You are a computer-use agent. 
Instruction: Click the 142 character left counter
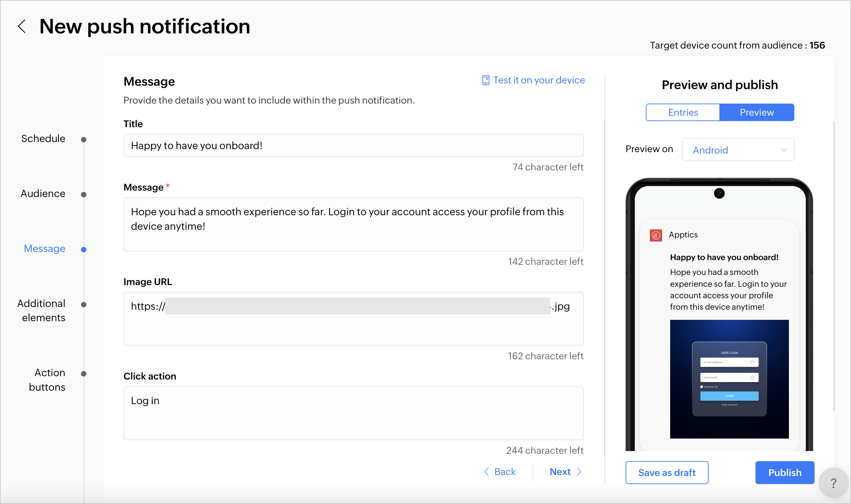coord(546,261)
